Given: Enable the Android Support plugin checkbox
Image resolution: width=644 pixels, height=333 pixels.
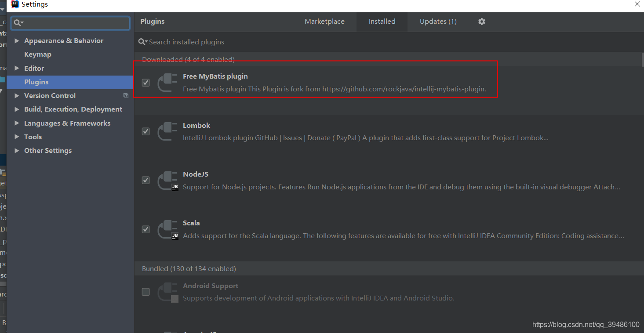Looking at the screenshot, I should coord(146,292).
